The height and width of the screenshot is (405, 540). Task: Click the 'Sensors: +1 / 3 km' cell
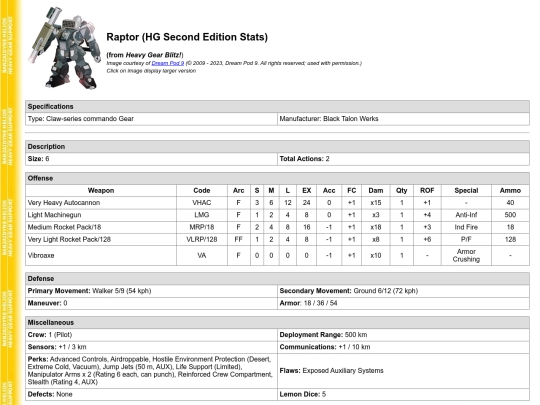click(151, 347)
